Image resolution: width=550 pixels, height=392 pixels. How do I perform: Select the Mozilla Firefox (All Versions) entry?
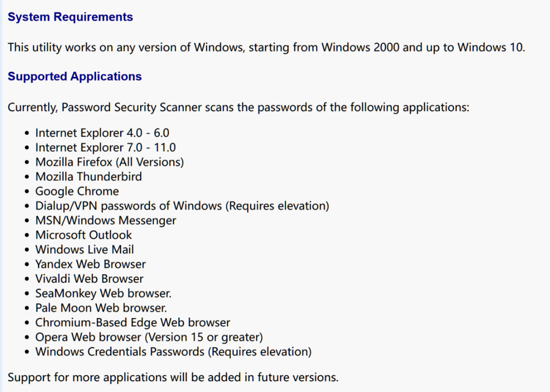coord(109,162)
